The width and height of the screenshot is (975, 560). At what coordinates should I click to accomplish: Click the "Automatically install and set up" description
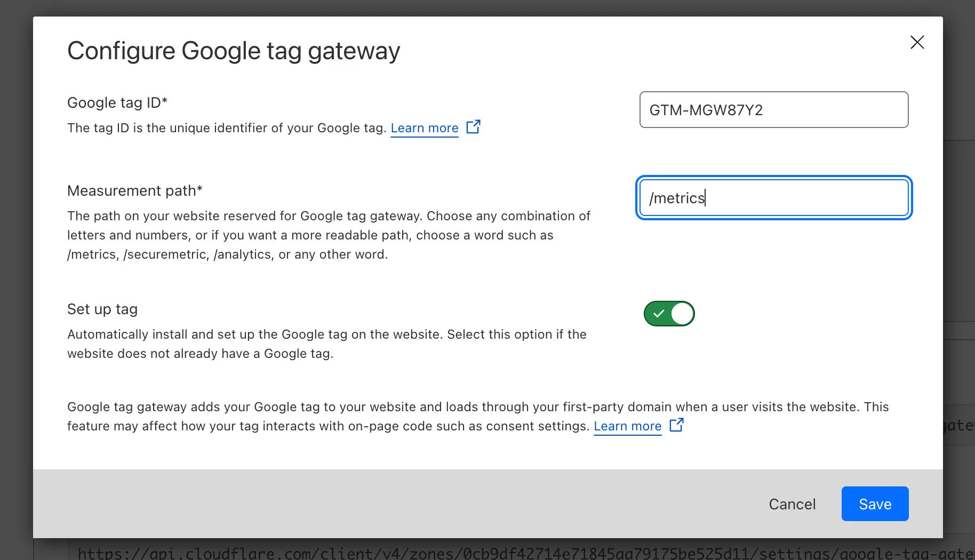(x=326, y=344)
